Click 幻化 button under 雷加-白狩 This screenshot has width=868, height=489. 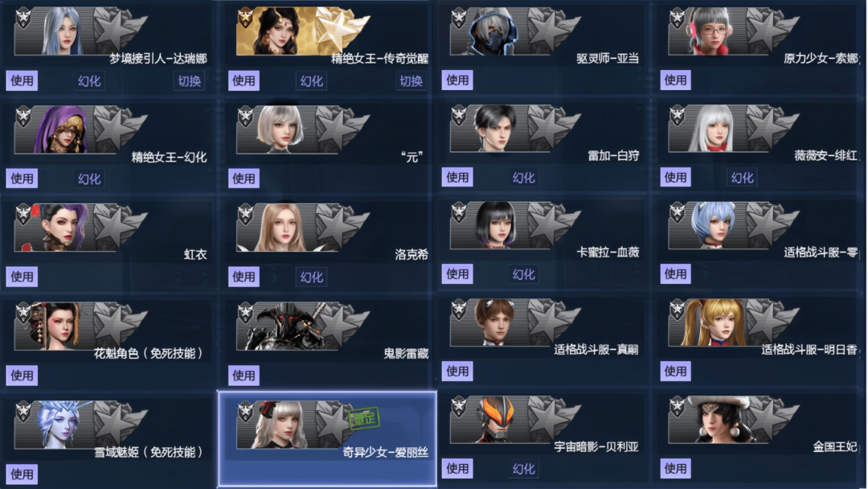[x=523, y=177]
